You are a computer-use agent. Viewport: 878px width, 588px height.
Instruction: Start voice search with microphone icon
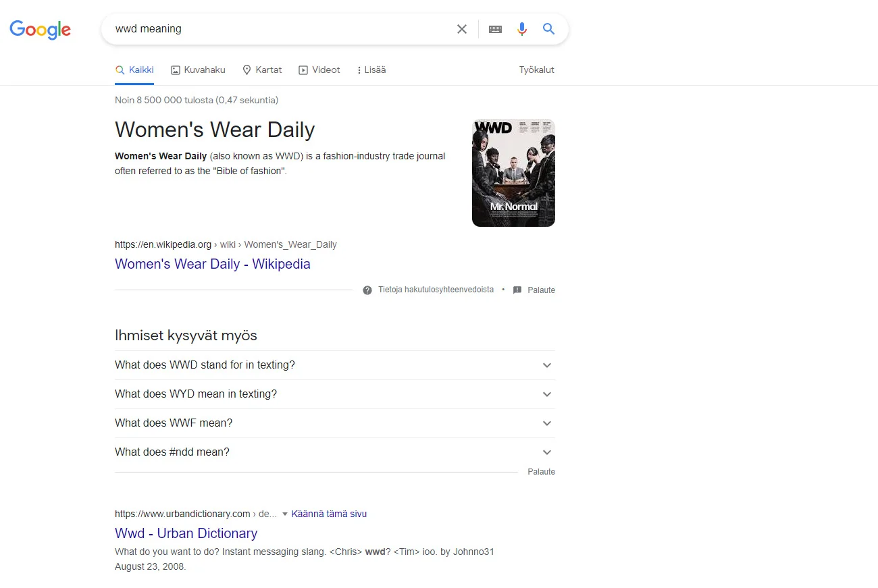521,29
